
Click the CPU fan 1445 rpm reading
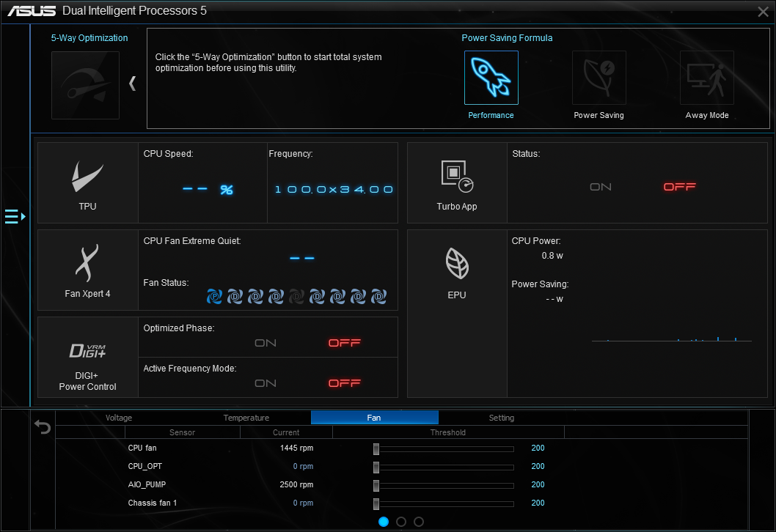(x=296, y=448)
